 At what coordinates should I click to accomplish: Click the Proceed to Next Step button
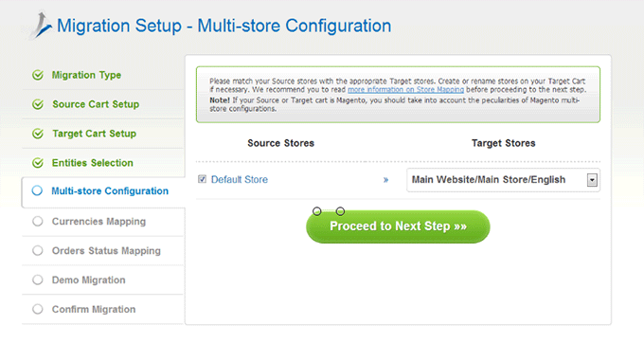398,226
